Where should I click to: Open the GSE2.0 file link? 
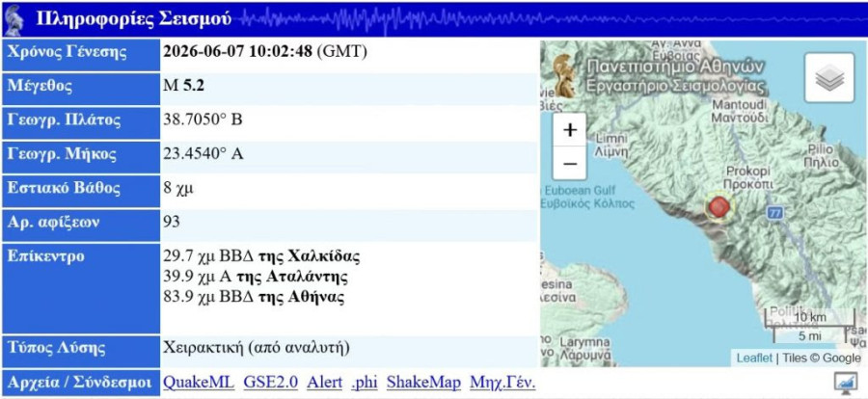tap(270, 383)
